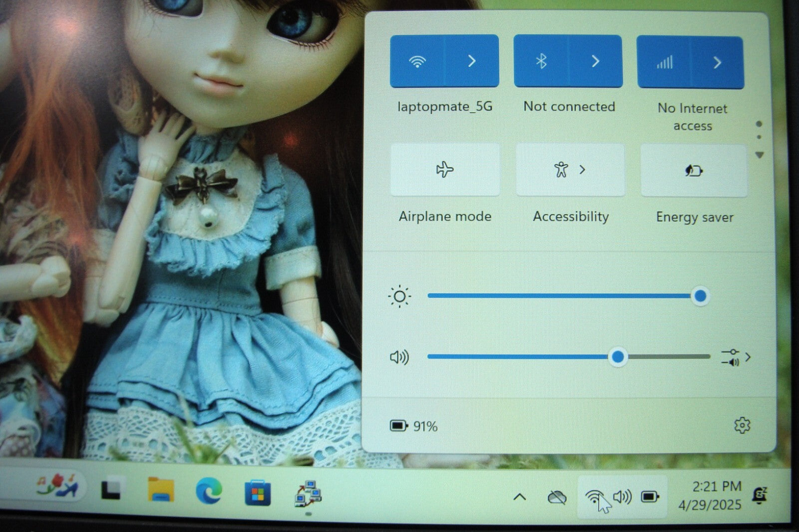Open battery settings showing 91%
Viewport: 799px width, 532px height.
click(x=413, y=426)
